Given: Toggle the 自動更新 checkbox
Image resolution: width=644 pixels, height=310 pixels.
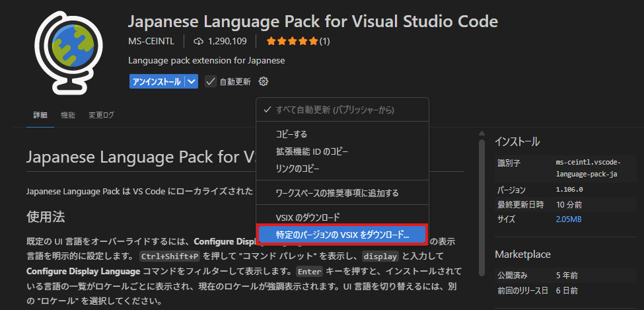Looking at the screenshot, I should click(211, 81).
